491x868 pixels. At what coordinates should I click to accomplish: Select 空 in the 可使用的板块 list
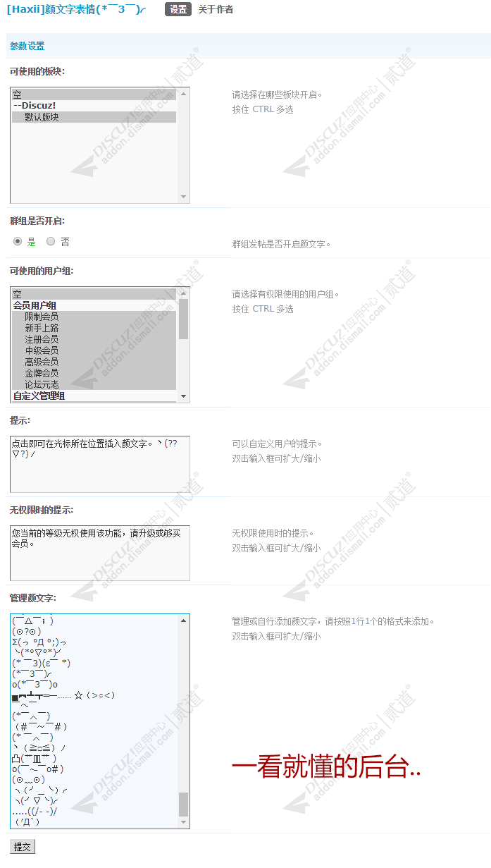tap(94, 94)
